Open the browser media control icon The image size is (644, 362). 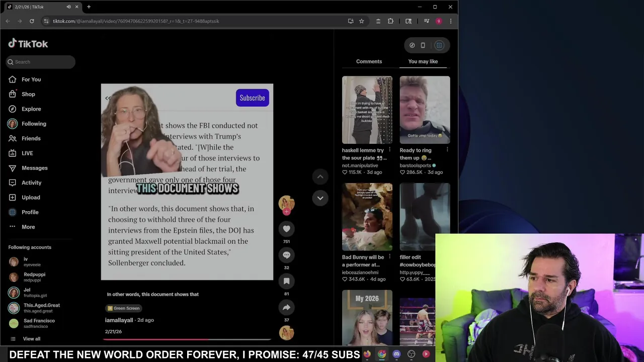pos(426,21)
